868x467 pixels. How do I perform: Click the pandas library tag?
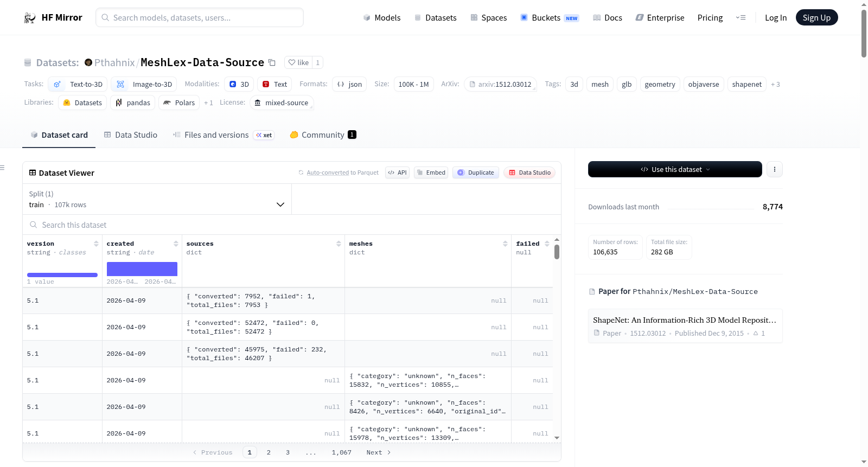pos(133,103)
